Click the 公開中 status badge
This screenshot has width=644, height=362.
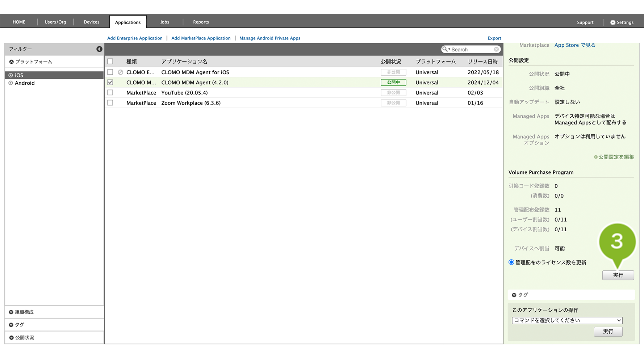393,83
